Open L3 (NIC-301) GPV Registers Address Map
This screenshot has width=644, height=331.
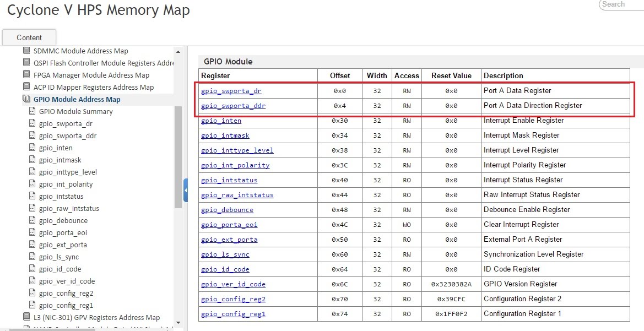click(x=96, y=317)
